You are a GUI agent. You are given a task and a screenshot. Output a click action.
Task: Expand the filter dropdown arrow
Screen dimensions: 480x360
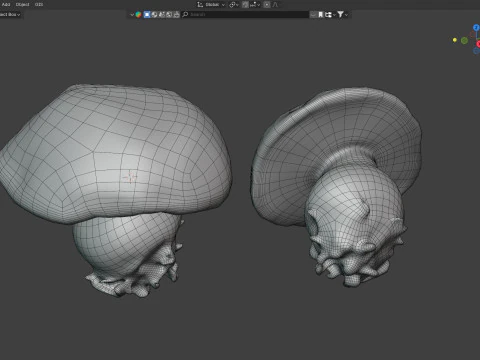[x=346, y=15]
